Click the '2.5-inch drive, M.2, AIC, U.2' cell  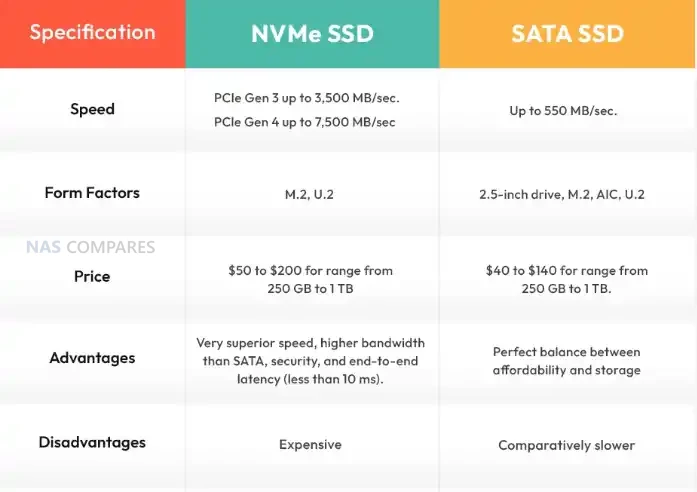pyautogui.click(x=562, y=194)
